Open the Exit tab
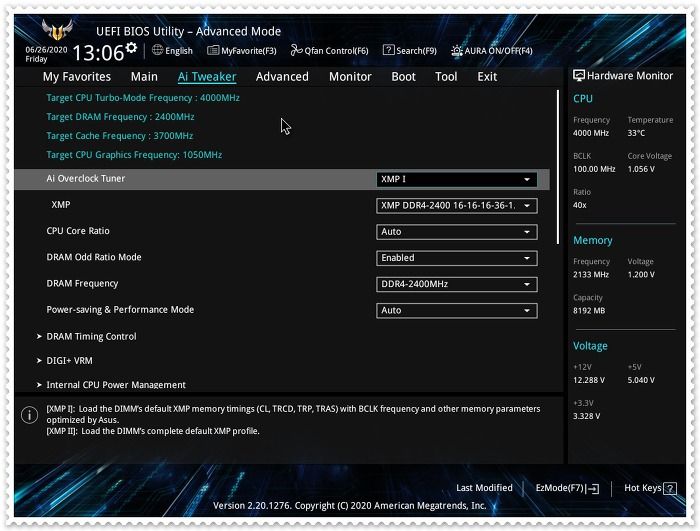This screenshot has height=531, width=700. 487,77
